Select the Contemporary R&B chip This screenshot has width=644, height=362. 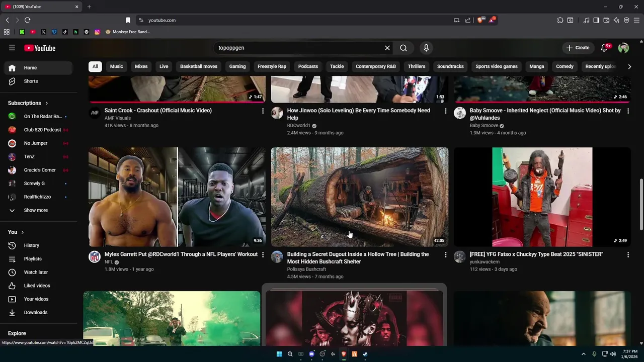(376, 66)
